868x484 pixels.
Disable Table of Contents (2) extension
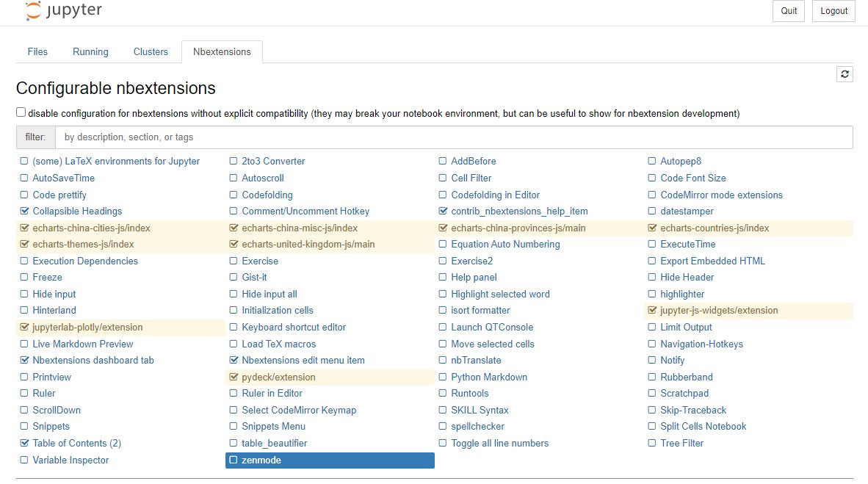[x=24, y=443]
